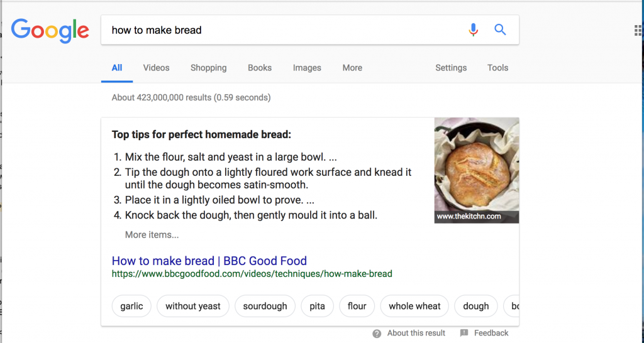Switch to the Videos tab
Image resolution: width=644 pixels, height=343 pixels.
point(156,68)
